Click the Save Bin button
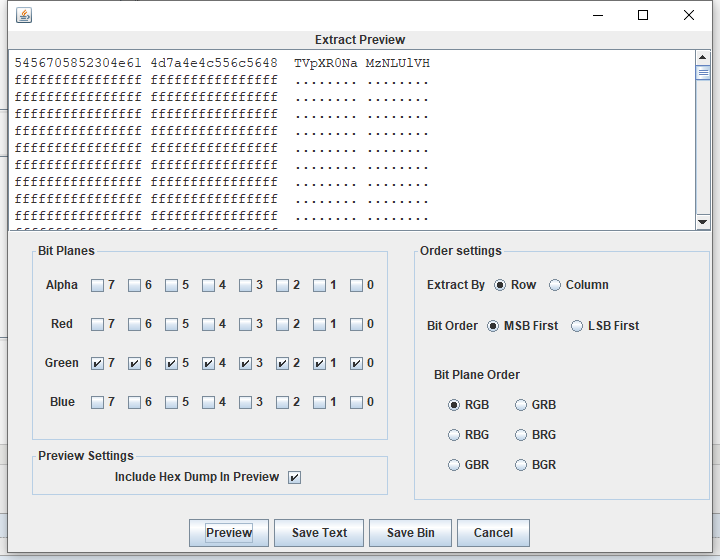The image size is (720, 560). pyautogui.click(x=411, y=533)
